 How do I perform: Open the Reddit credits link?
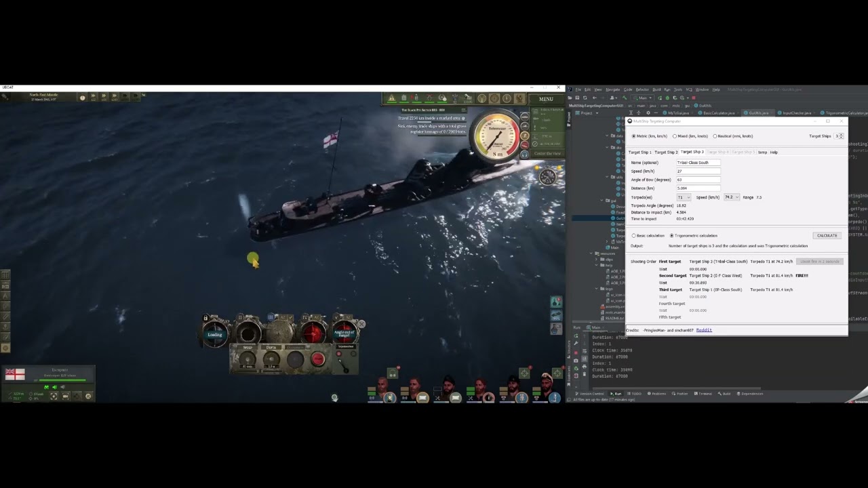(704, 330)
